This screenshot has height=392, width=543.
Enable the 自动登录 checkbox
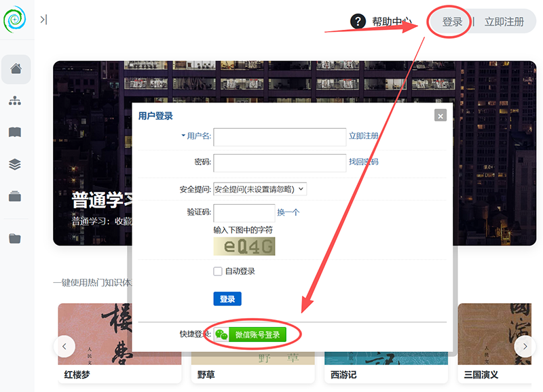218,271
